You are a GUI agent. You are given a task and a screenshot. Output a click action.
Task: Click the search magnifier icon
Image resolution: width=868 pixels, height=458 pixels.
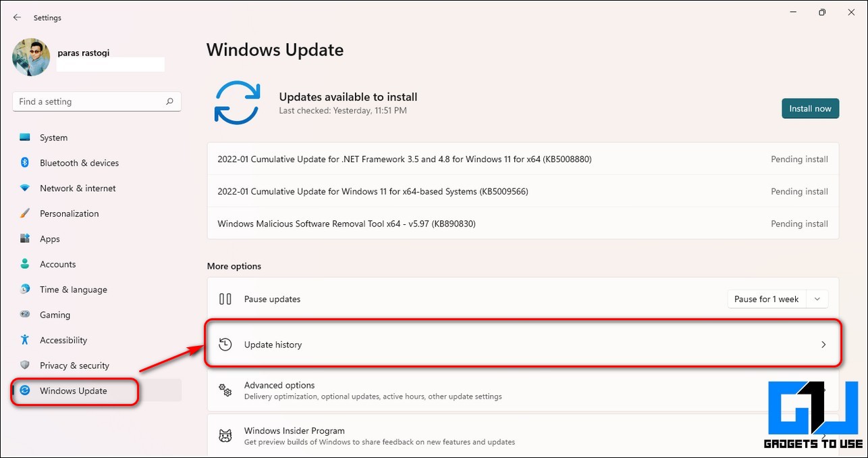coord(169,102)
